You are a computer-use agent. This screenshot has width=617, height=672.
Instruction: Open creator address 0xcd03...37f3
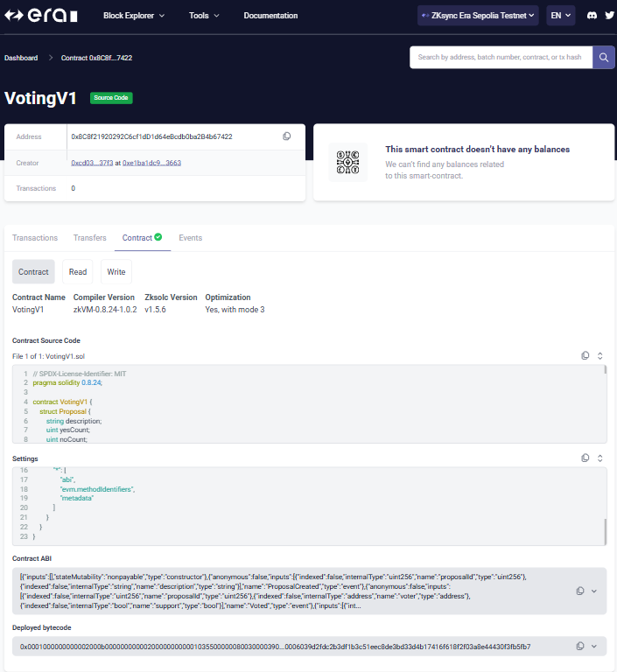pos(92,163)
